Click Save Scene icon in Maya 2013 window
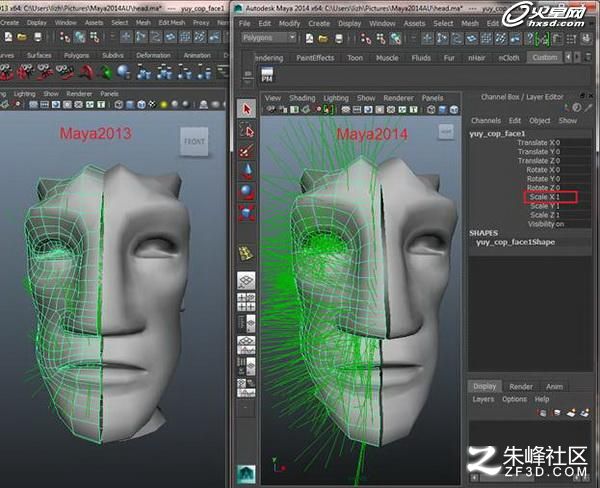Screen dimensions: 600x488 [x=38, y=37]
